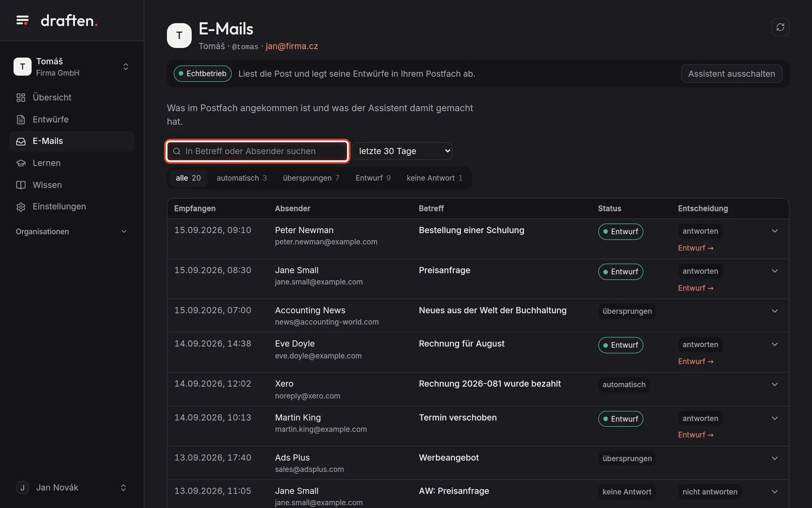Viewport: 812px width, 508px height.
Task: Open the Übersicht dashboard icon
Action: pos(21,98)
